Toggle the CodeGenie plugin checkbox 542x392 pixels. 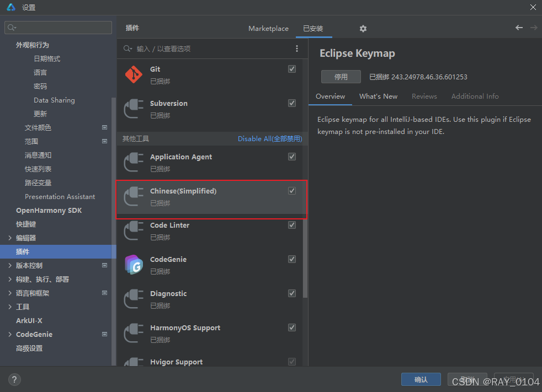click(292, 259)
